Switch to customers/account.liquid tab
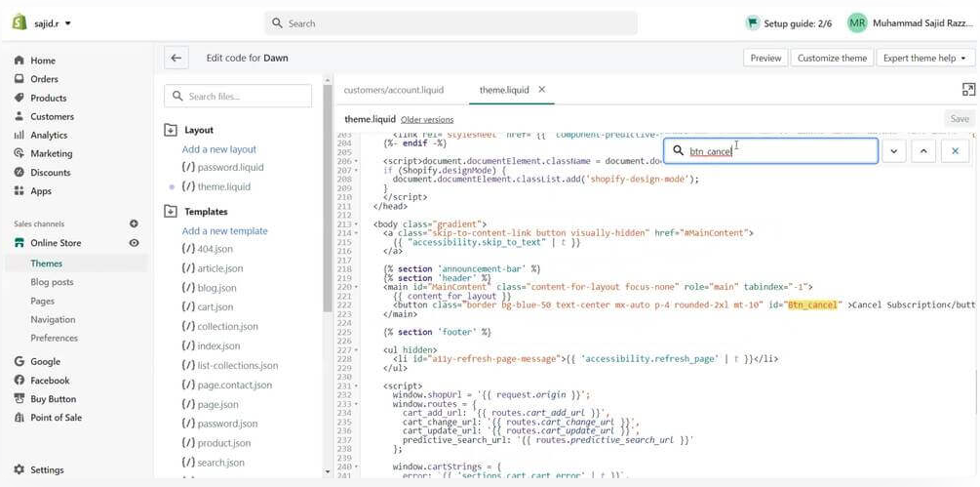Viewport: 980px width, 487px height. pyautogui.click(x=394, y=90)
